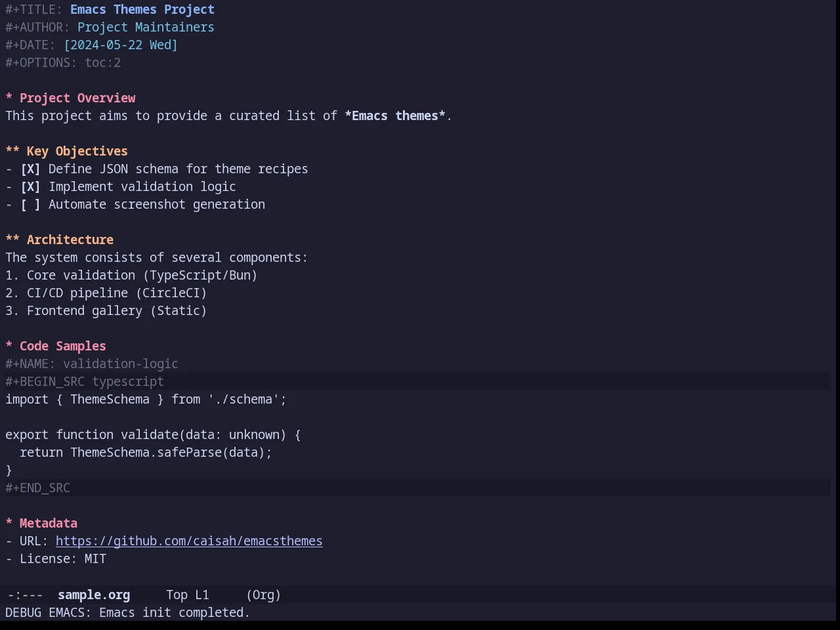This screenshot has height=630, width=840.
Task: Collapse the Metadata heading star
Action: coord(9,523)
